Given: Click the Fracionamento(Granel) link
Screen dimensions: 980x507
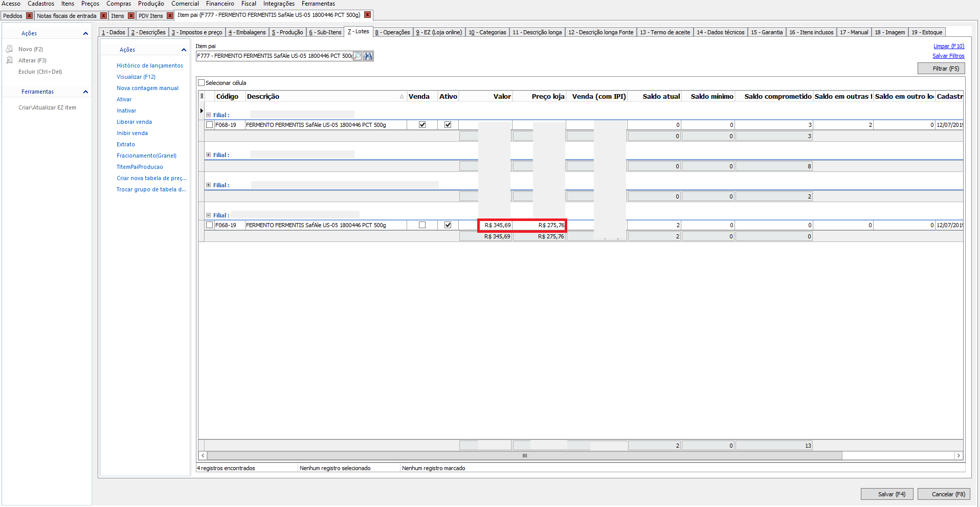Looking at the screenshot, I should tap(146, 156).
